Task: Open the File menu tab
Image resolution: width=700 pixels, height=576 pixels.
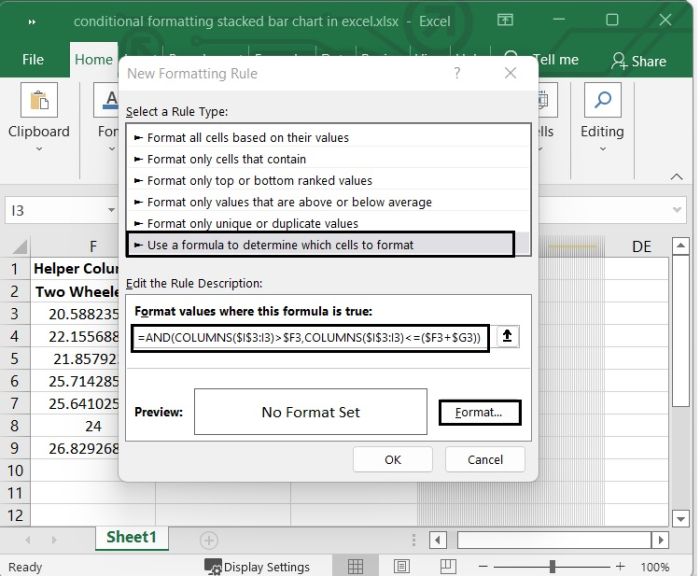Action: 33,60
